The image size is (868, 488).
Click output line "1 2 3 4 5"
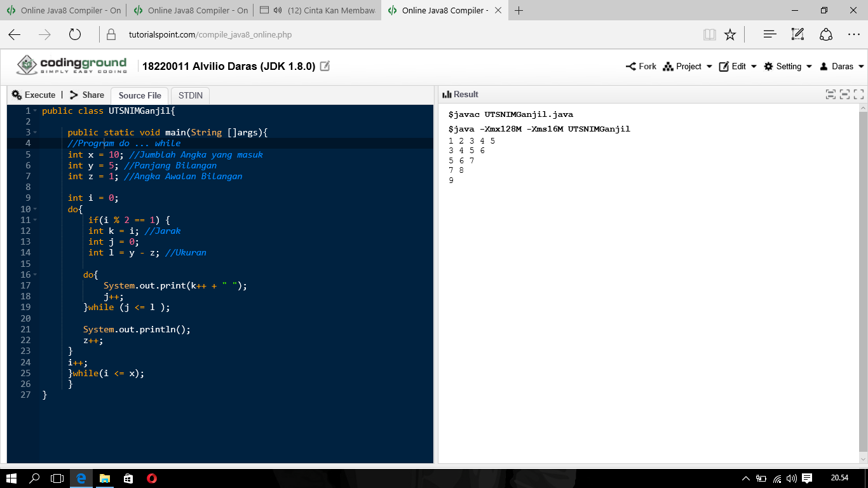pos(471,141)
